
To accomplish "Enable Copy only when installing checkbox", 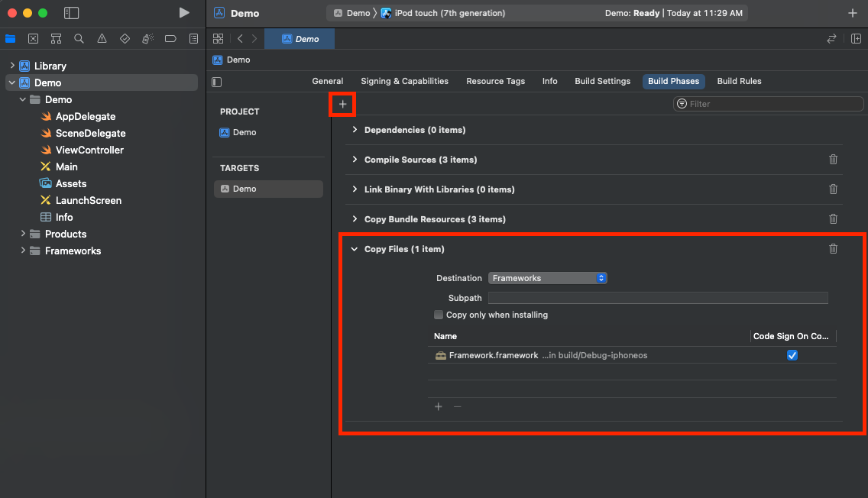I will [439, 315].
